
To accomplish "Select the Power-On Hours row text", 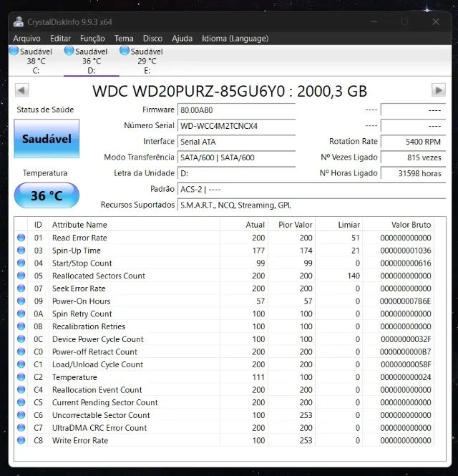I will 81,301.
